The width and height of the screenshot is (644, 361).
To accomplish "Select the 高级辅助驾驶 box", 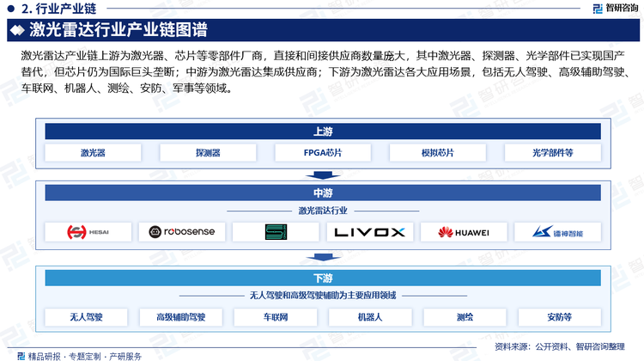I will (180, 317).
